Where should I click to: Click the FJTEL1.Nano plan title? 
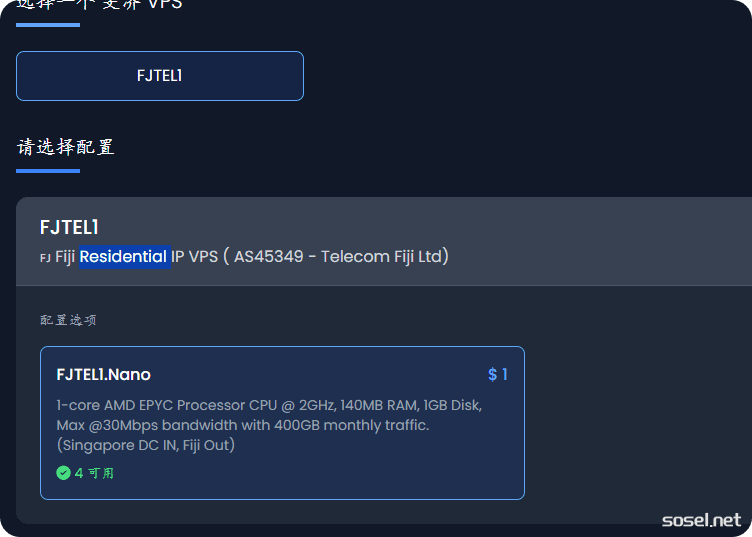point(104,375)
